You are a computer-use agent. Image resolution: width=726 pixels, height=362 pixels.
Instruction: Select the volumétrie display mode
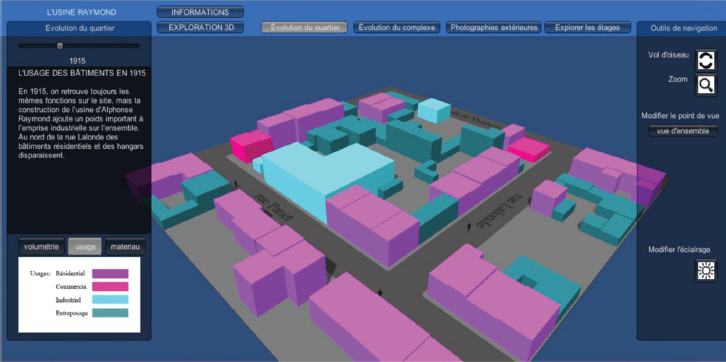(41, 247)
